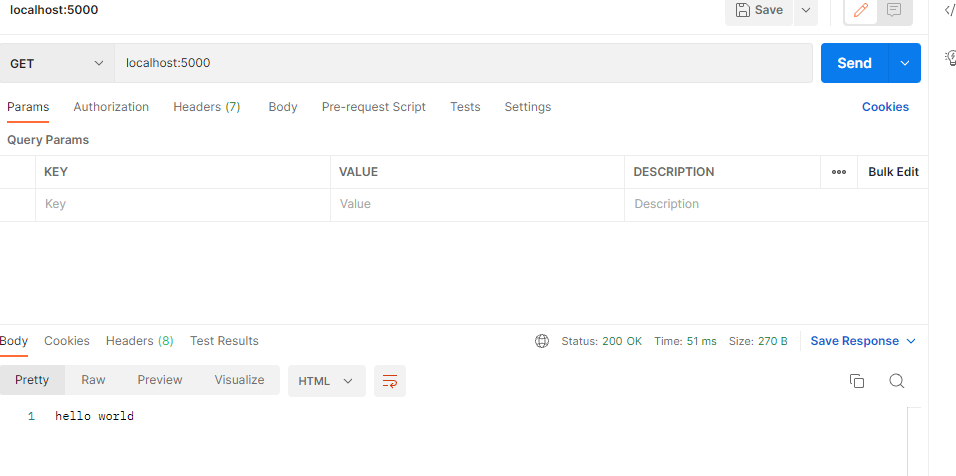Open the Save Response dropdown

click(x=863, y=341)
